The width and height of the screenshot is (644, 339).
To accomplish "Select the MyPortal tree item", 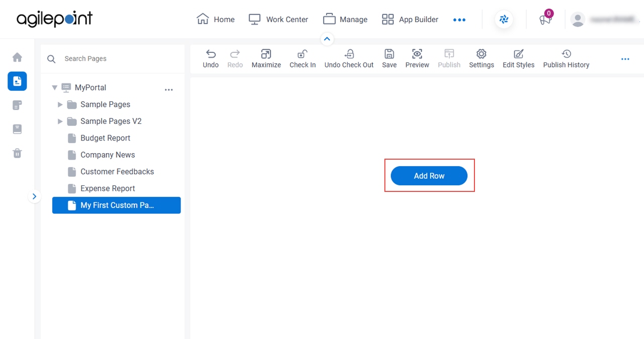I will [x=91, y=88].
